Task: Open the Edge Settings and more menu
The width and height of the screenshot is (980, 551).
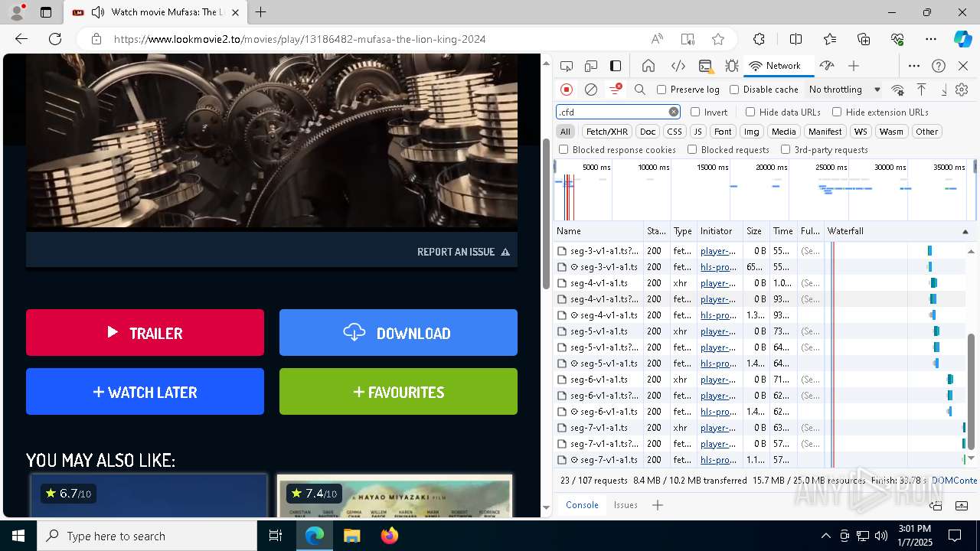Action: coord(931,39)
